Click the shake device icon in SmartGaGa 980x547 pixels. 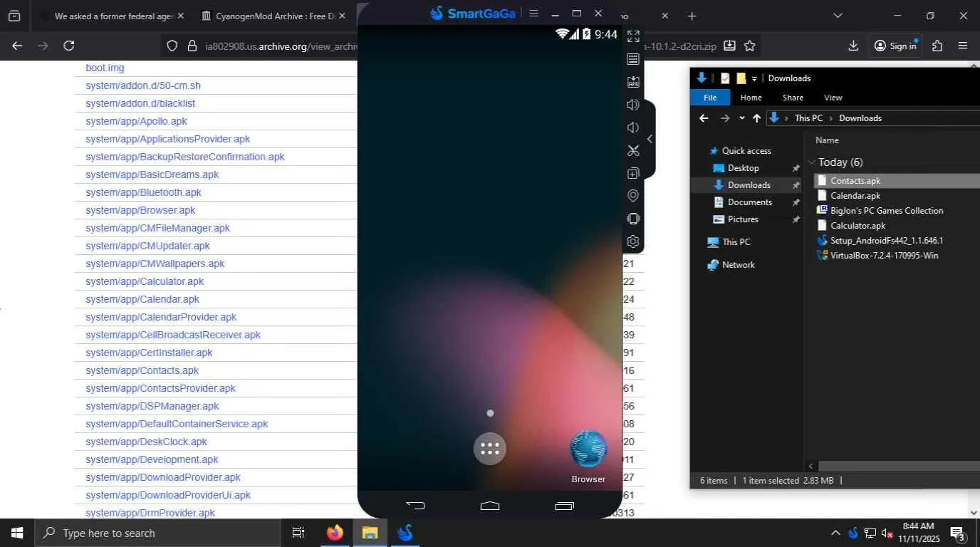click(x=633, y=219)
